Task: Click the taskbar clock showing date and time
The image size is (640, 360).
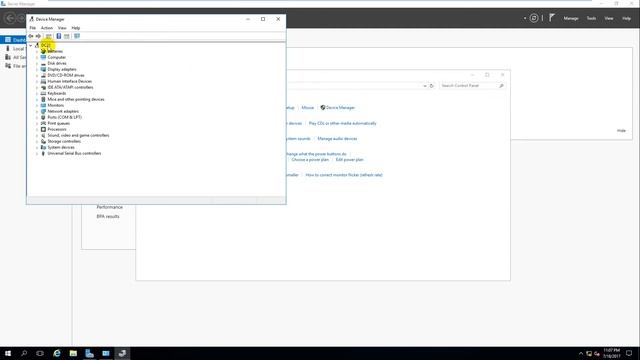Action: [x=611, y=353]
